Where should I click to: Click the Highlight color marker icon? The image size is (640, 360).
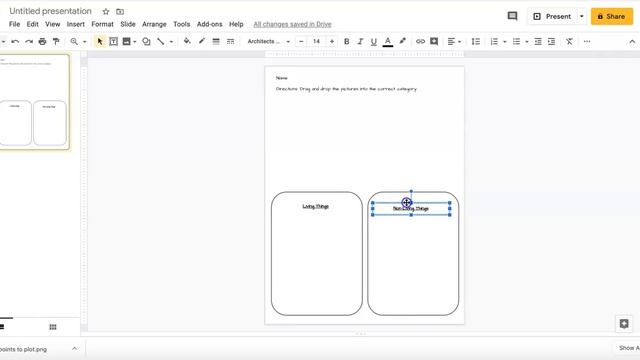402,41
